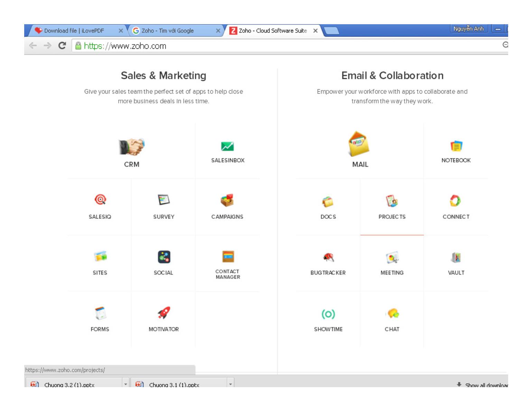Click Show all downloads link
The image size is (532, 411).
482,385
